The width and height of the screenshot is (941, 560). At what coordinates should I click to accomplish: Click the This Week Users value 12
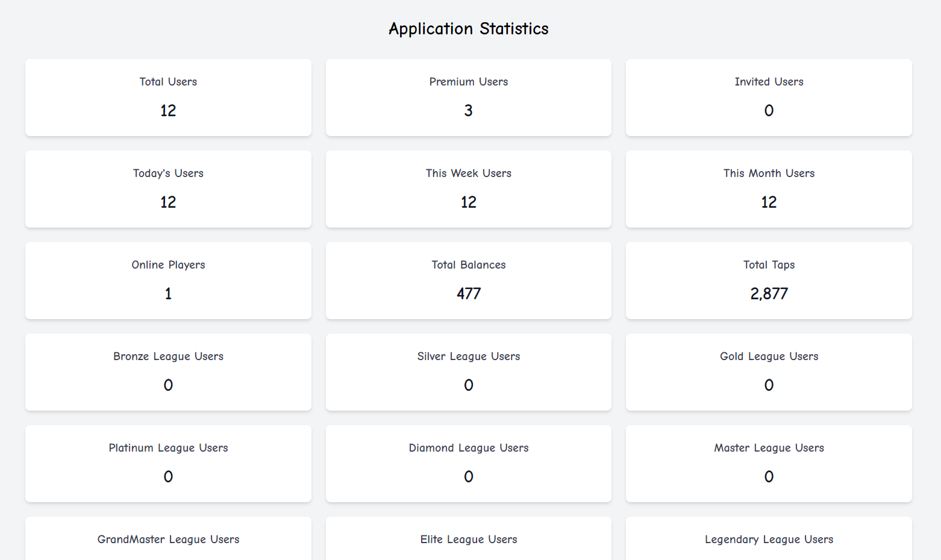coord(469,202)
